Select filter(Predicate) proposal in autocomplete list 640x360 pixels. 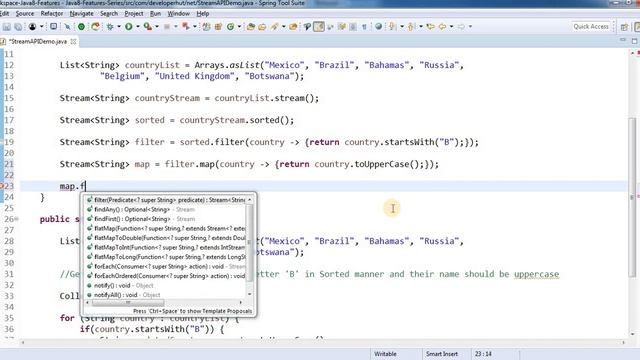click(166, 200)
